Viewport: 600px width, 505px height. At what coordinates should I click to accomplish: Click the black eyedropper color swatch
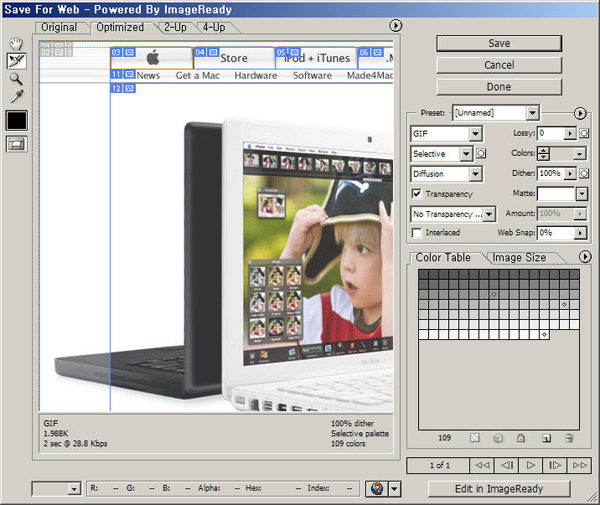pos(16,121)
